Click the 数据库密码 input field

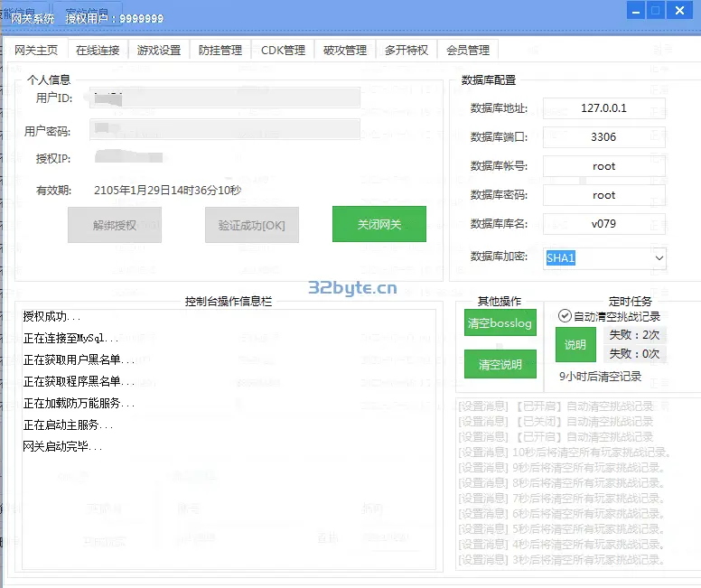click(x=604, y=195)
